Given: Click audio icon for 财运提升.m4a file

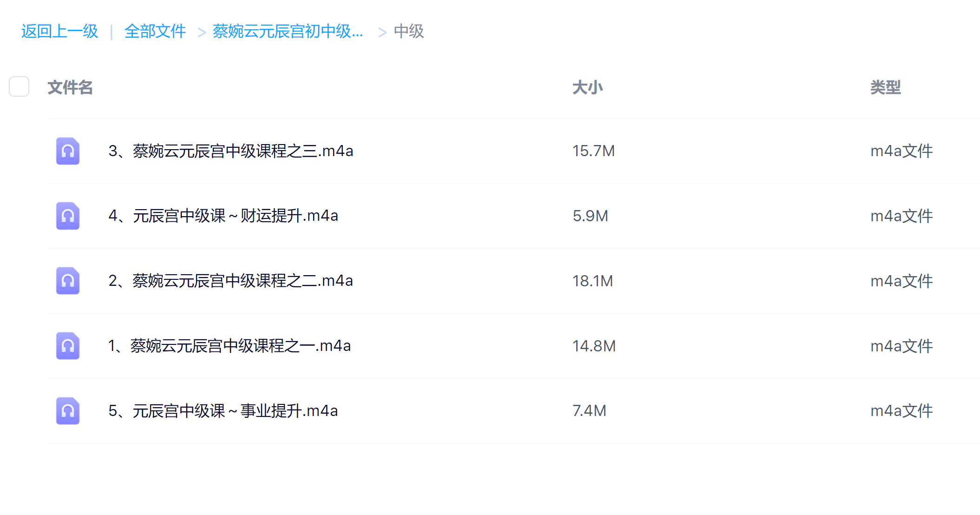Looking at the screenshot, I should coord(68,216).
